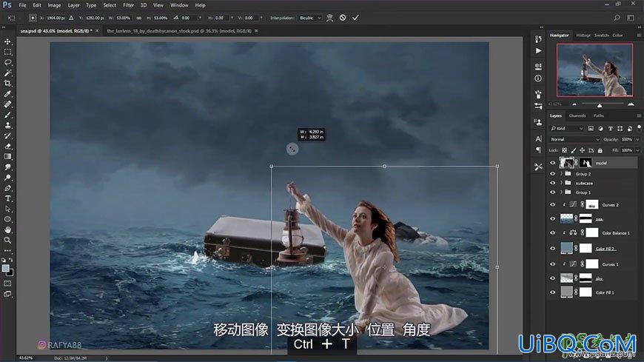Commit the transform with the checkmark
Image resolution: width=644 pixels, height=362 pixels.
[x=355, y=18]
